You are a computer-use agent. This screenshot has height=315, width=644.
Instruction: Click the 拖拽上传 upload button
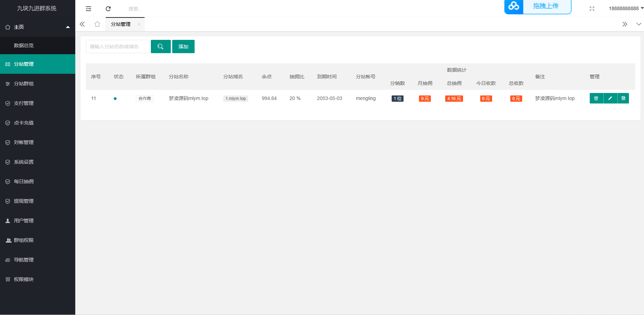tap(538, 6)
